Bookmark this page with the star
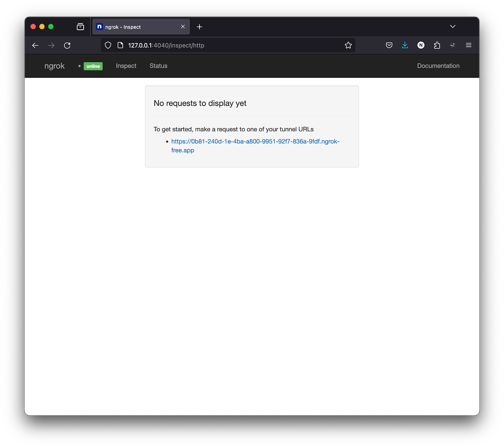 [348, 45]
